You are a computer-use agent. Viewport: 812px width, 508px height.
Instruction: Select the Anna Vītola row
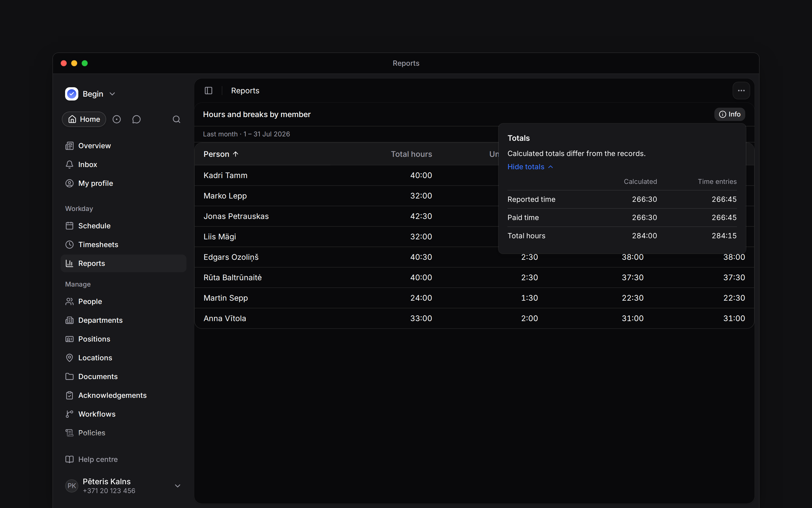474,319
